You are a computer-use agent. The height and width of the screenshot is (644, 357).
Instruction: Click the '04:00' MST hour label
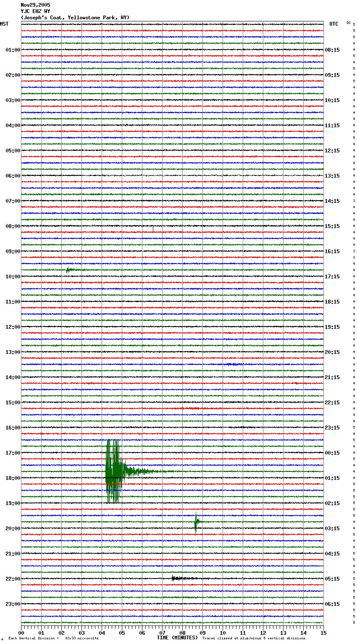13,126
